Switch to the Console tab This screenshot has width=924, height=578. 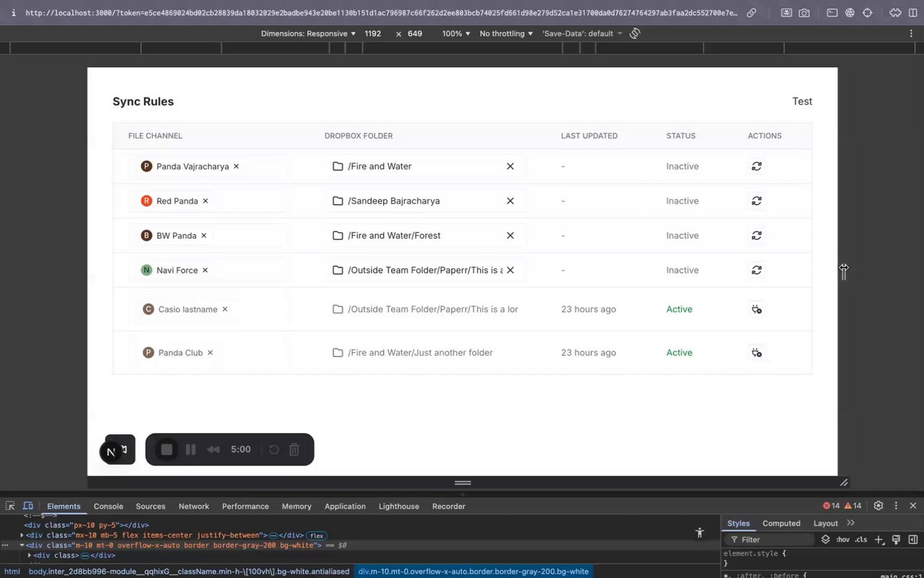click(108, 507)
